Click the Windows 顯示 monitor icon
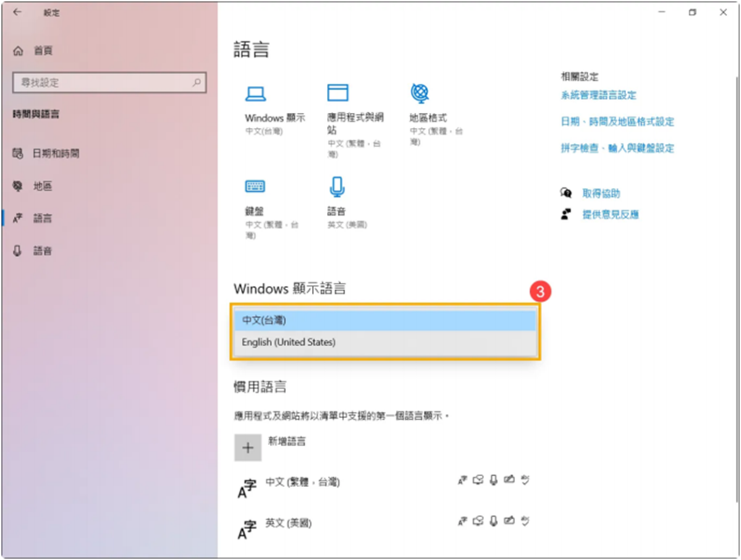 pyautogui.click(x=255, y=93)
